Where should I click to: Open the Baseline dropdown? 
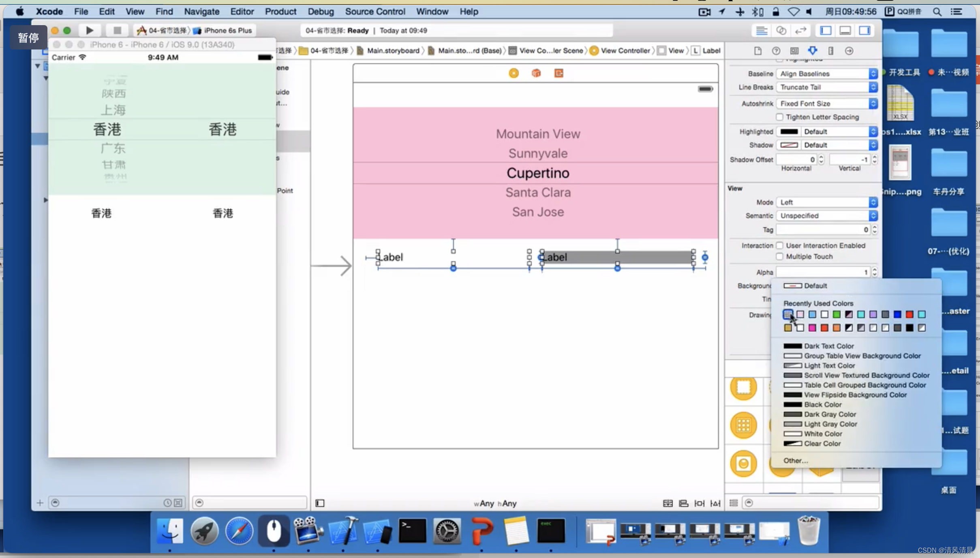click(827, 73)
